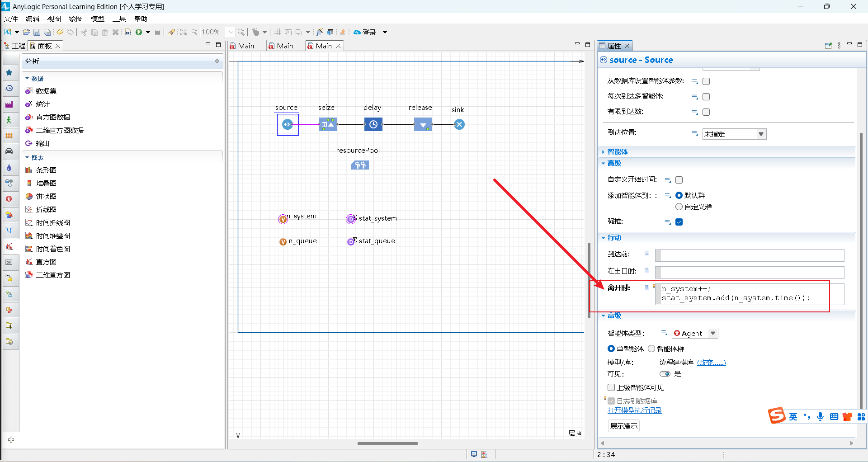Select 自定义群 radio button
Viewport: 868px width, 462px height.
pos(679,207)
